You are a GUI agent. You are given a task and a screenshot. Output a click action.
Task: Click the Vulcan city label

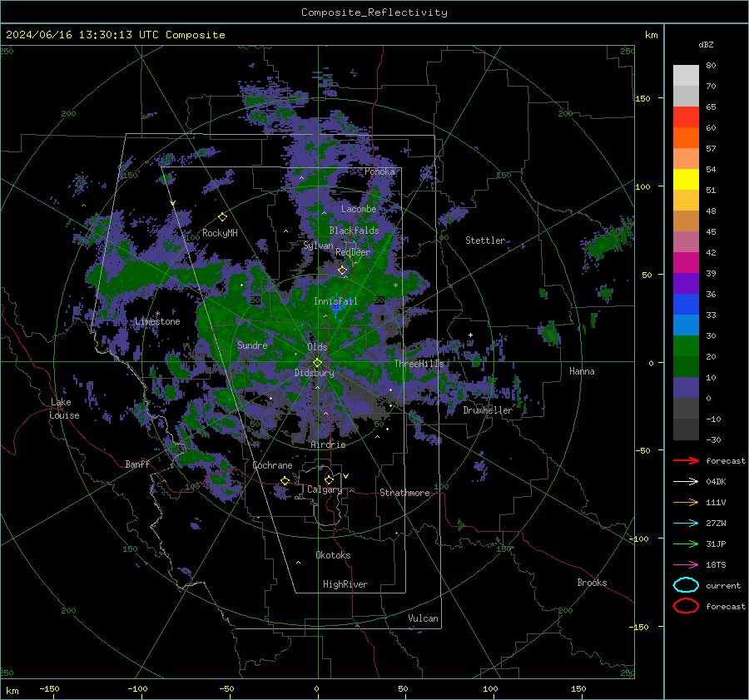click(423, 618)
